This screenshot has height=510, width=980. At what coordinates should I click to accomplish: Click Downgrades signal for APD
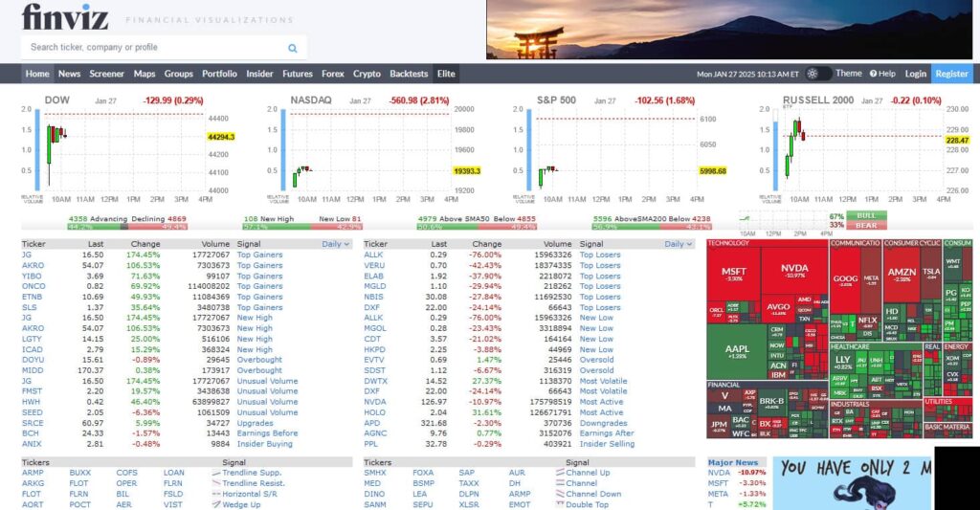click(603, 423)
